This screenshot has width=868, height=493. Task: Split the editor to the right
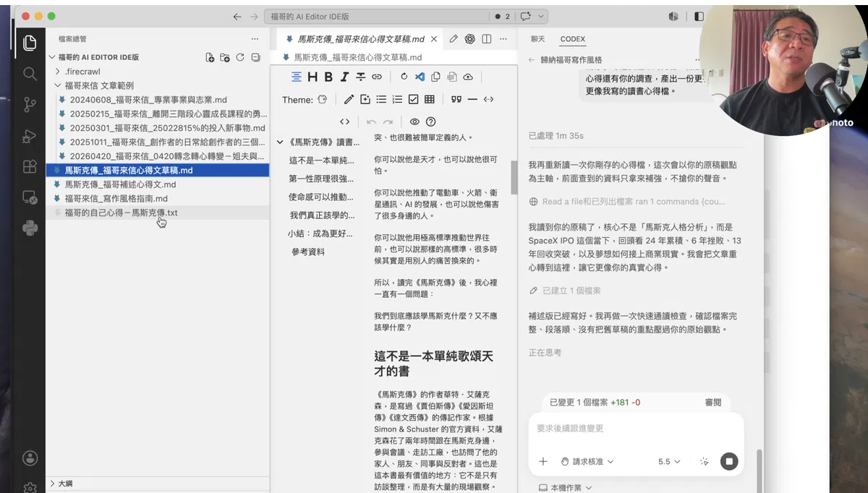click(x=487, y=39)
